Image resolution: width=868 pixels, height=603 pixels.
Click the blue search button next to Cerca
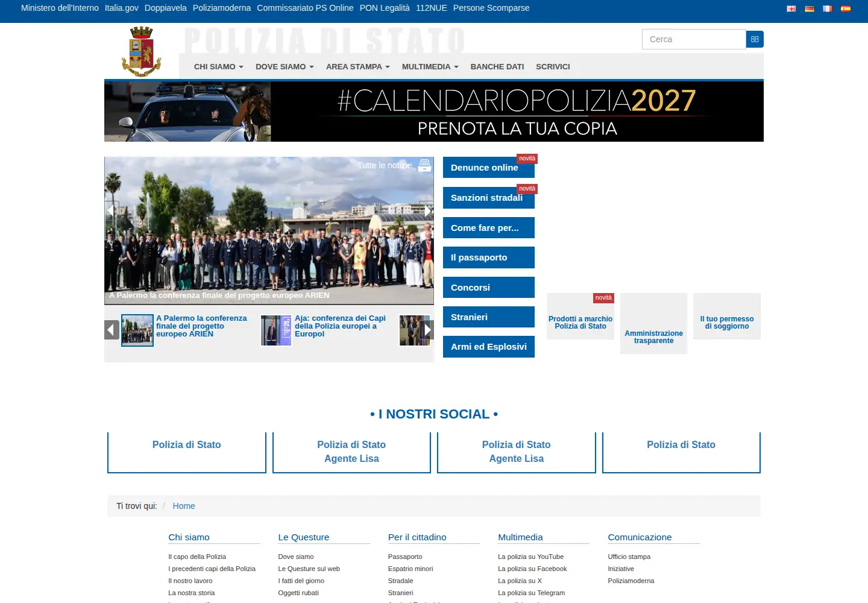(x=755, y=39)
